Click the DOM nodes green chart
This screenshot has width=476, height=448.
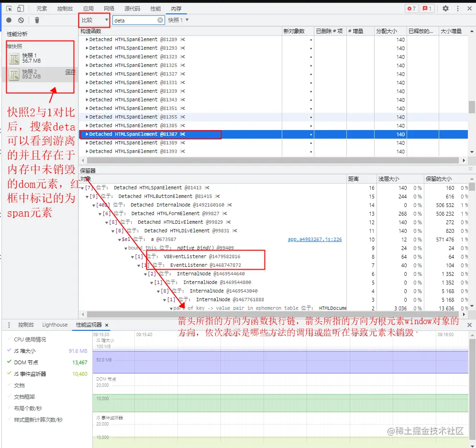coord(280,403)
